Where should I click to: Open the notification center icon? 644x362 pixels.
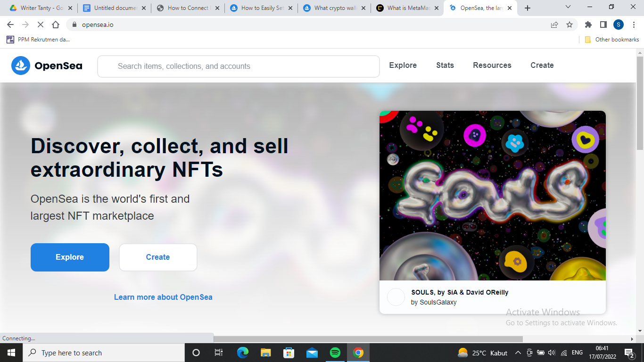pos(629,353)
